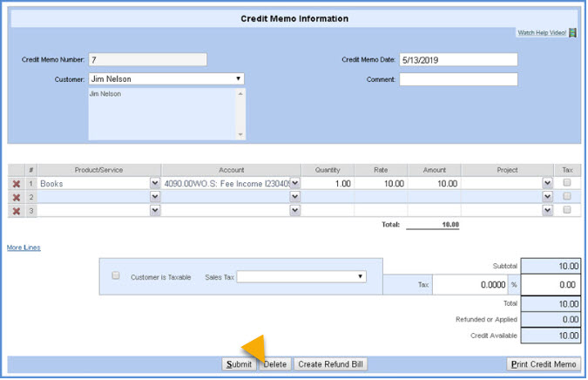Tick the Tax checkbox on line 2
The width and height of the screenshot is (588, 380).
(567, 196)
